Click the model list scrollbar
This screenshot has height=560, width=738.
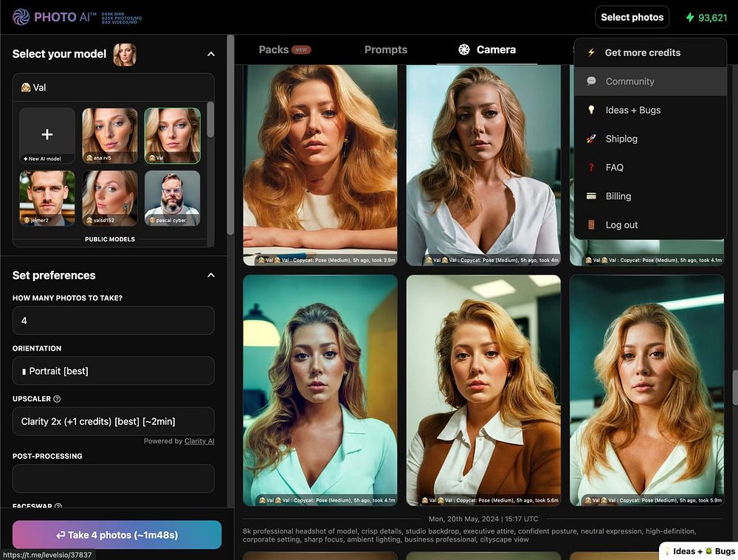pyautogui.click(x=210, y=120)
